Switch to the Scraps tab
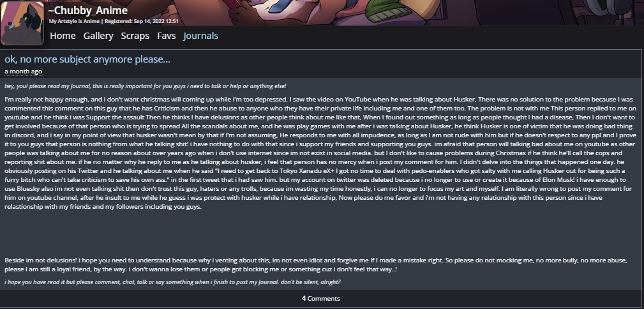This screenshot has height=309, width=644. click(x=135, y=36)
